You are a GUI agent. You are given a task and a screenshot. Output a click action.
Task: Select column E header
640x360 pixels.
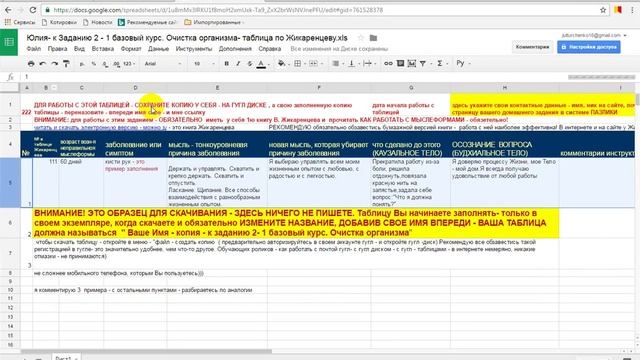point(217,88)
